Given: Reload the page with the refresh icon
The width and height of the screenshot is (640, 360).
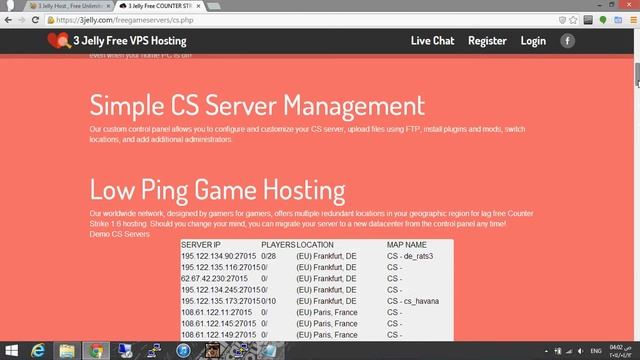Looking at the screenshot, I should (35, 20).
